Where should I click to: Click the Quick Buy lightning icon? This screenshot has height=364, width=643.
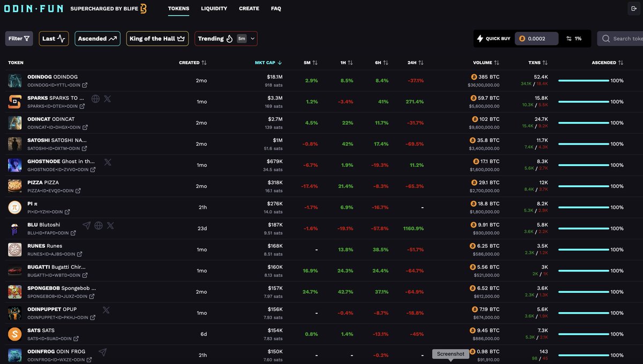tap(480, 39)
